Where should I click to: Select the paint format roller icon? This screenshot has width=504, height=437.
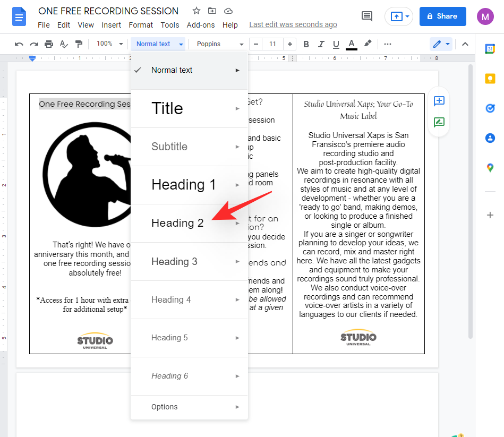click(x=79, y=44)
